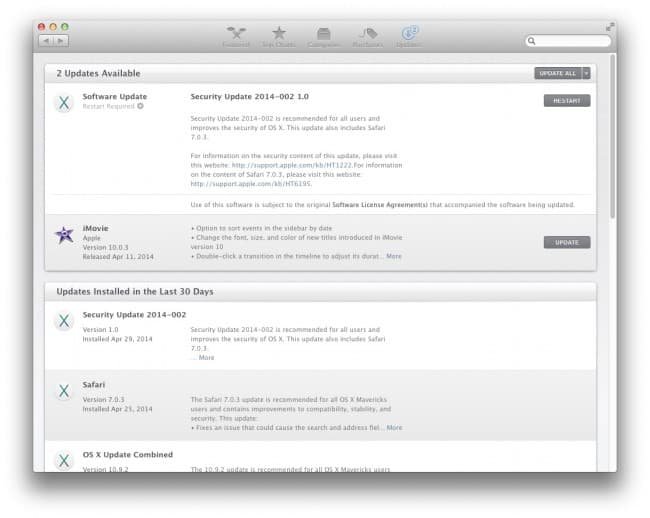Screen dimensions: 650x518
Task: Click 'OS X Update Combined' title
Action: [x=128, y=455]
